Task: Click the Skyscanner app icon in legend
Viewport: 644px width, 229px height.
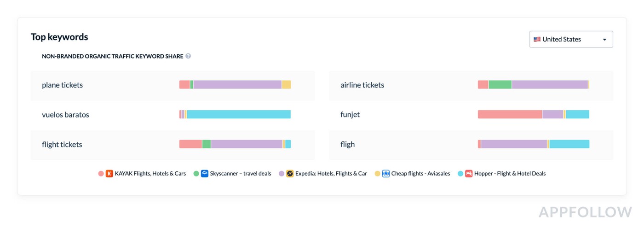Action: pos(205,174)
